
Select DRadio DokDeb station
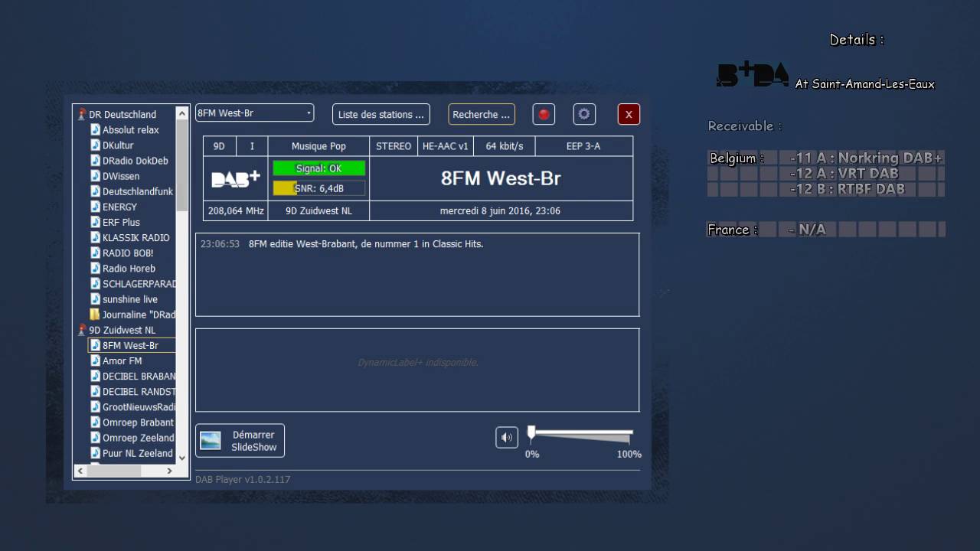click(136, 161)
